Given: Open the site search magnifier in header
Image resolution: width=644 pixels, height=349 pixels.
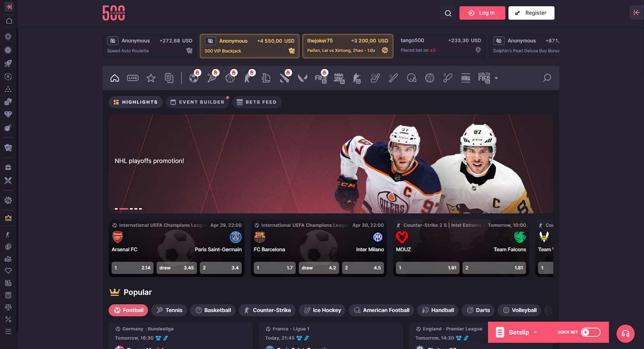Looking at the screenshot, I should tap(448, 13).
